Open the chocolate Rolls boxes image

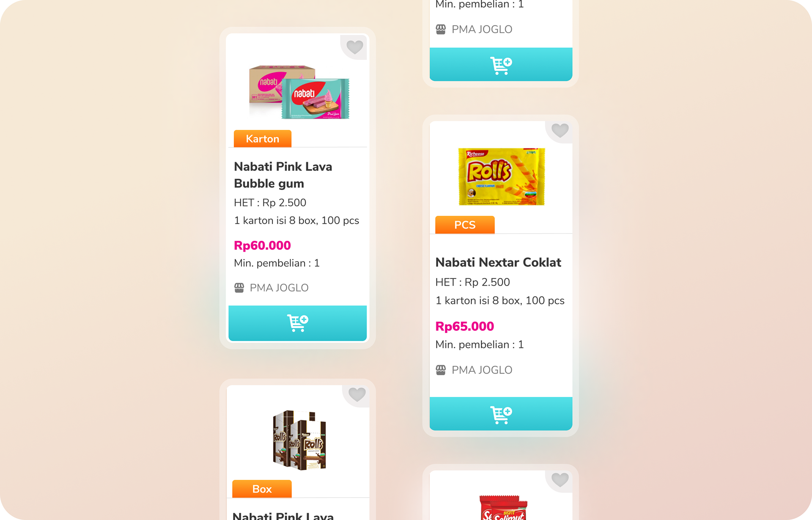tap(299, 440)
